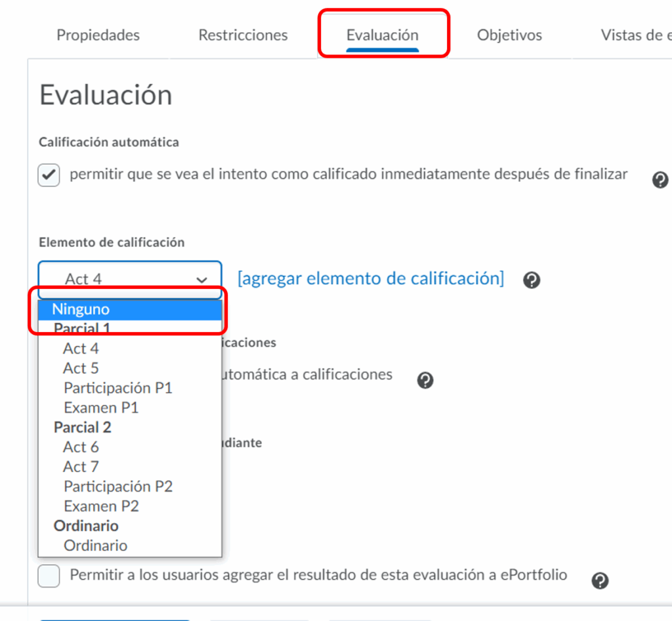Viewport: 672px width, 621px height.
Task: Uncheck the immediate graded attempt checkbox
Action: 49,176
